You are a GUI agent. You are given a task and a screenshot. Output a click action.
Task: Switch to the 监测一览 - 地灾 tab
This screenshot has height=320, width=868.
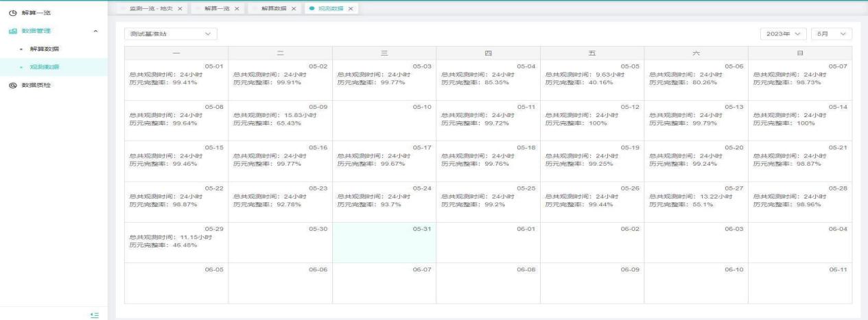point(150,8)
